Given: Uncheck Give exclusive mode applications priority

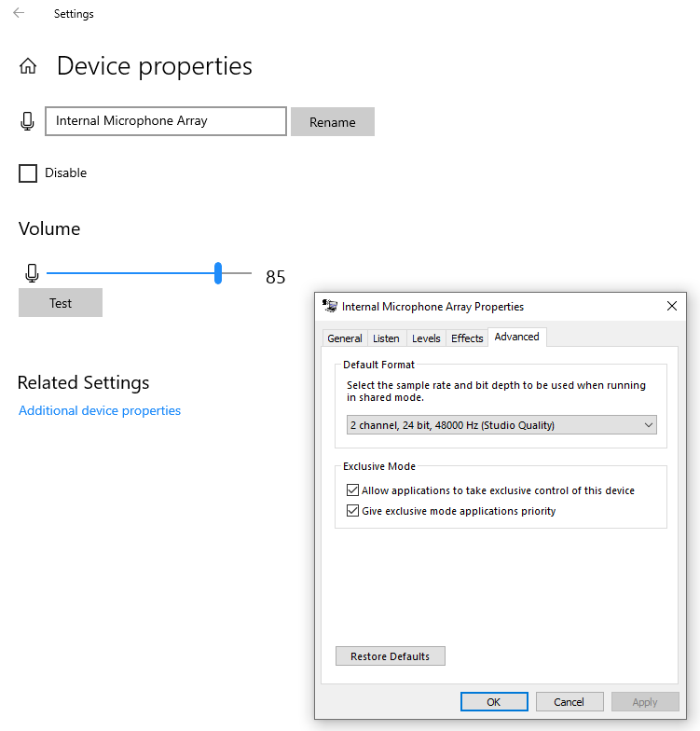Looking at the screenshot, I should pyautogui.click(x=352, y=511).
